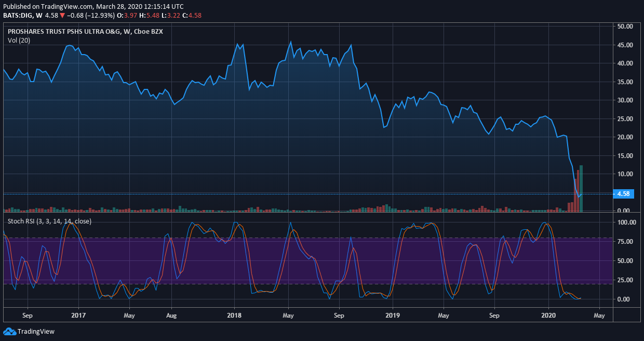Click the tallest green volume bar

point(582,188)
